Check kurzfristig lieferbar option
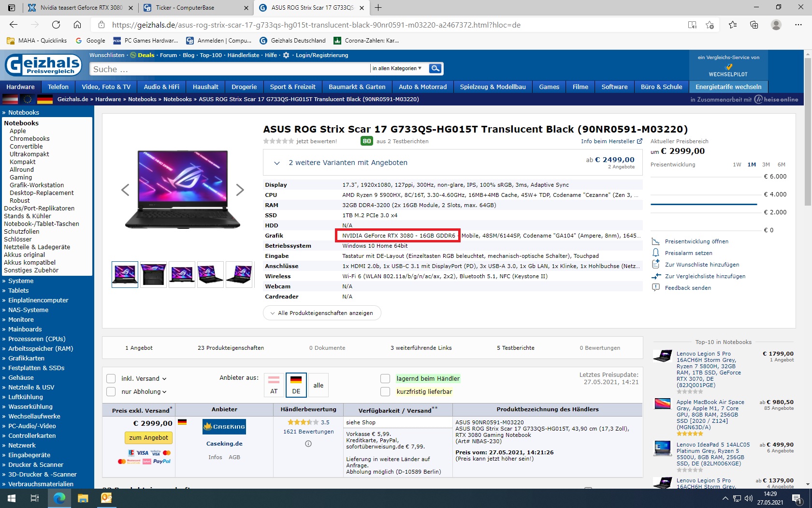This screenshot has height=508, width=812. 385,391
